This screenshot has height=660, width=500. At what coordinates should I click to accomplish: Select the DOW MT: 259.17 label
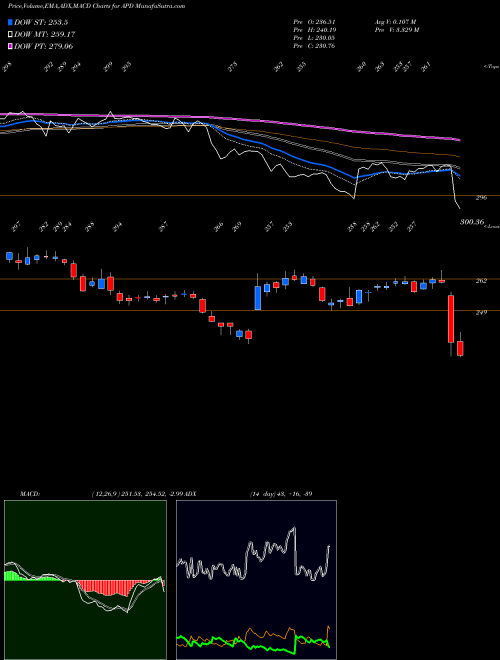(x=45, y=34)
